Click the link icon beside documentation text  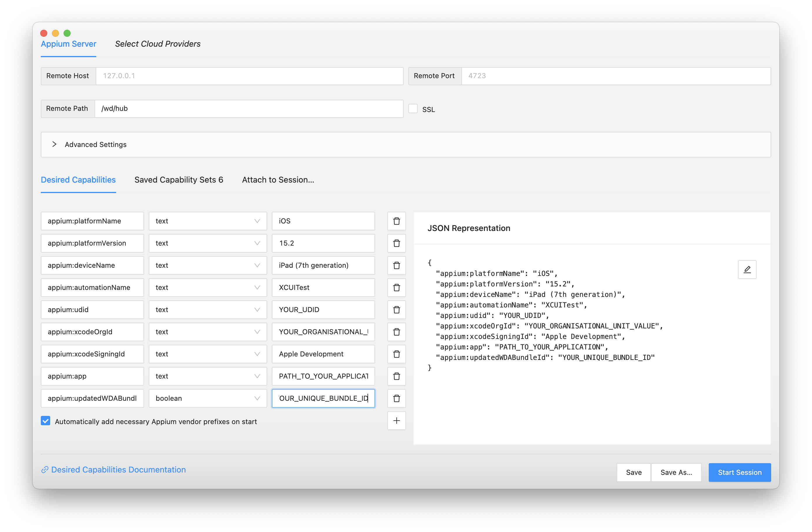[x=44, y=469]
